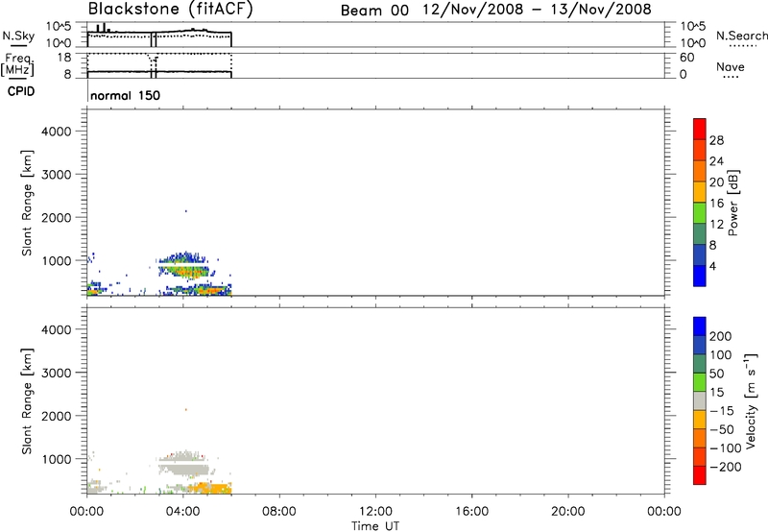Click the red segment of Power colorbar
768x532 pixels.
click(x=700, y=129)
